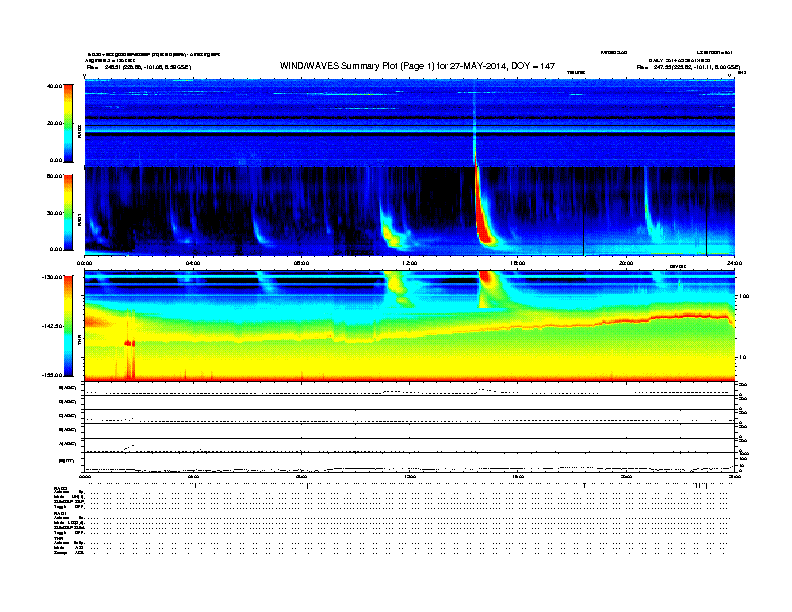The width and height of the screenshot is (792, 612).
Task: Click the RAD2 vertical axis label
Action: click(79, 130)
